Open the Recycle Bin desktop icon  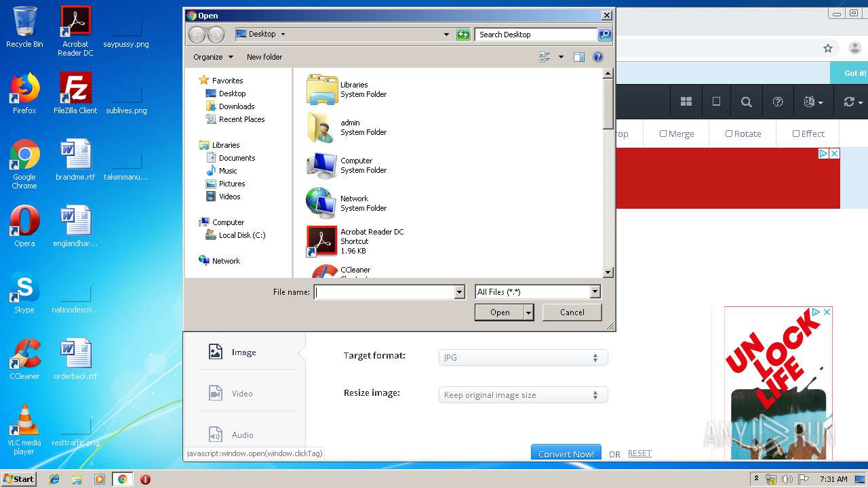[x=24, y=27]
